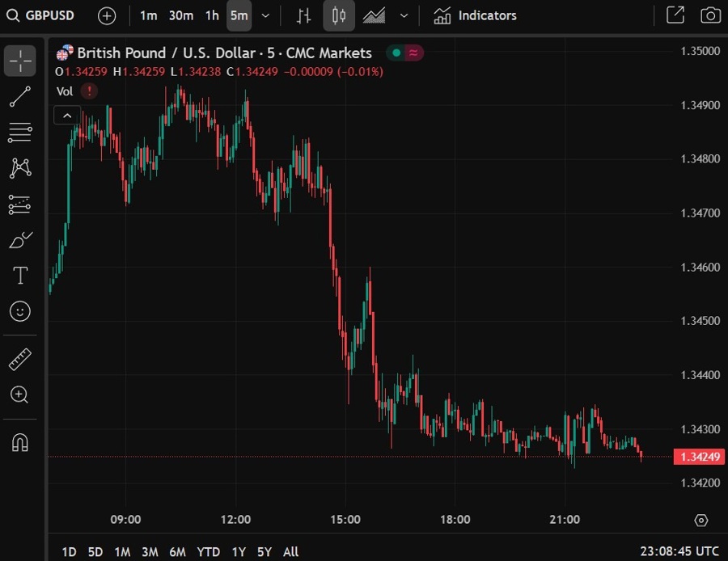
Task: Open GBPUSD symbol search
Action: [40, 16]
